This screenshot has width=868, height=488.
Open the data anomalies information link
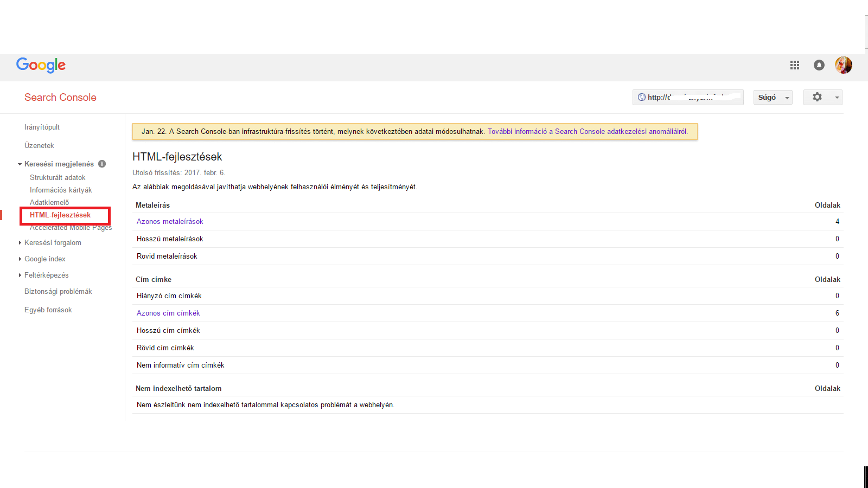(x=587, y=131)
